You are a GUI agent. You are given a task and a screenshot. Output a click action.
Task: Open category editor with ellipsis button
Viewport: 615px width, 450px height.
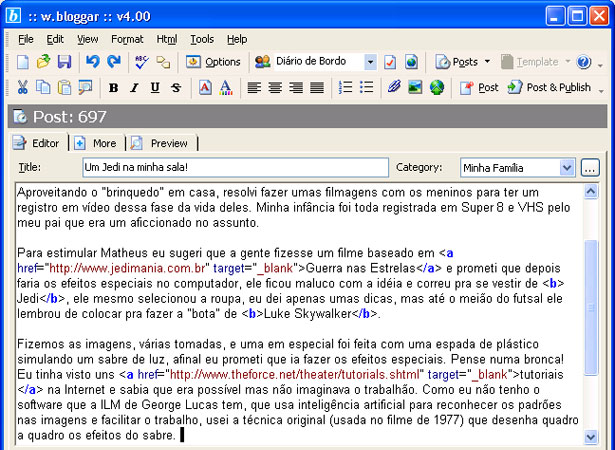[x=590, y=168]
